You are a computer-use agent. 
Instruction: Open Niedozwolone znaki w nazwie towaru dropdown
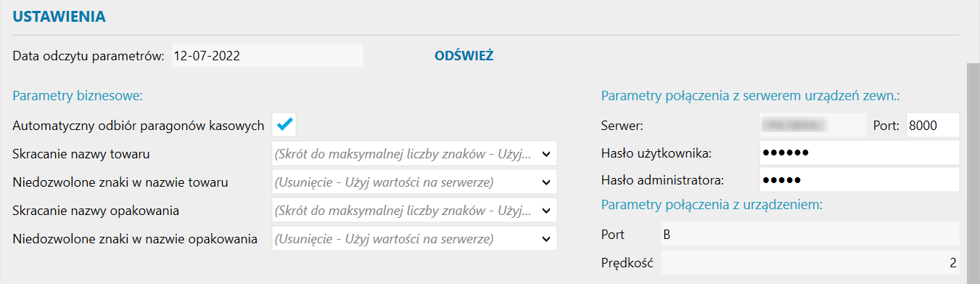click(414, 182)
